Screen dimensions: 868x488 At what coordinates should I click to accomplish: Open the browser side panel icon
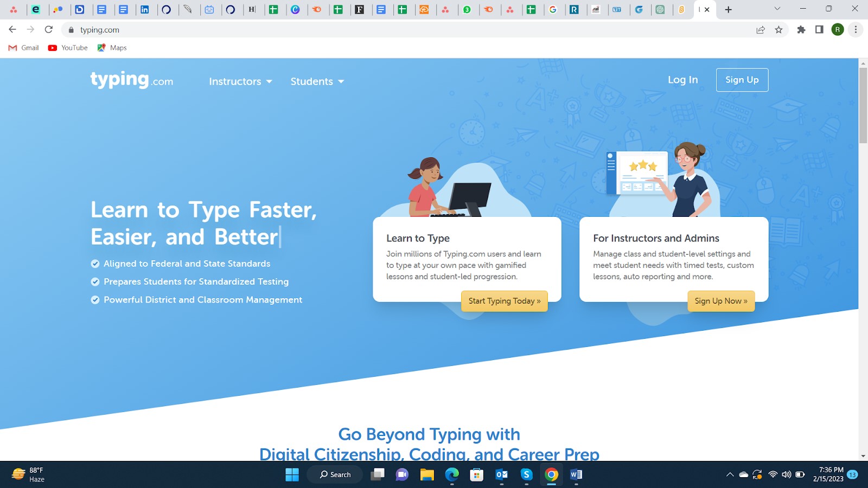(x=819, y=30)
